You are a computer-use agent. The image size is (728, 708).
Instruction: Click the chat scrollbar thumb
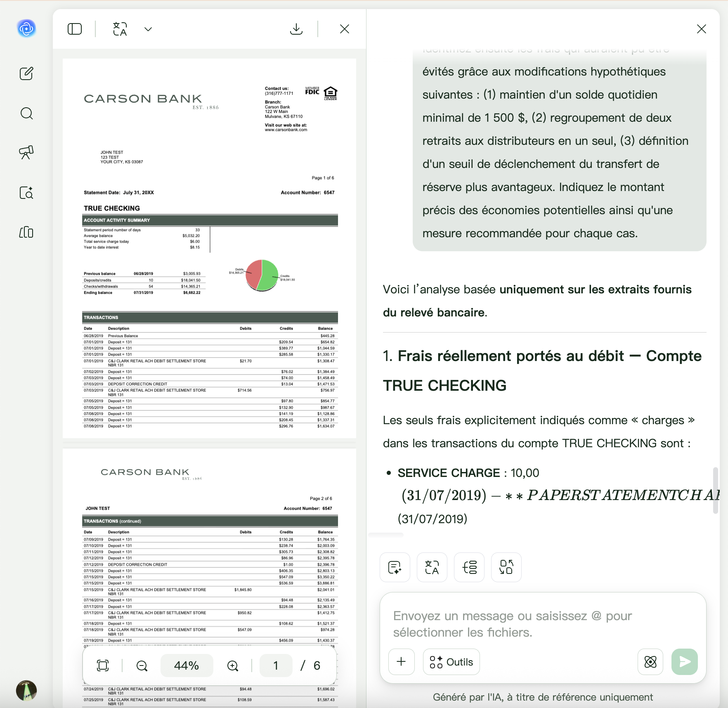pyautogui.click(x=716, y=490)
